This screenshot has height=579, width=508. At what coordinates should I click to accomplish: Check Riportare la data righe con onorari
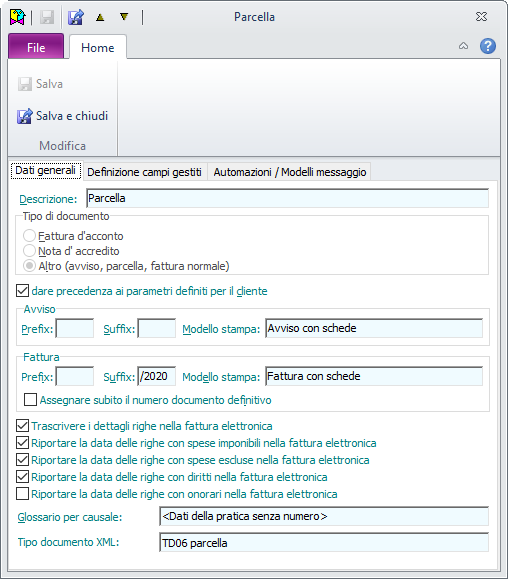coord(23,494)
